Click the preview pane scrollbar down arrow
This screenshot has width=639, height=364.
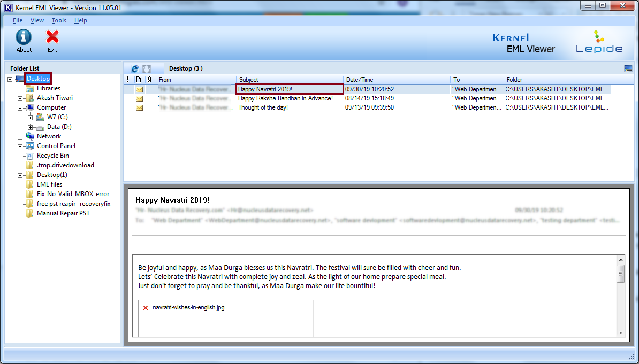click(x=621, y=332)
